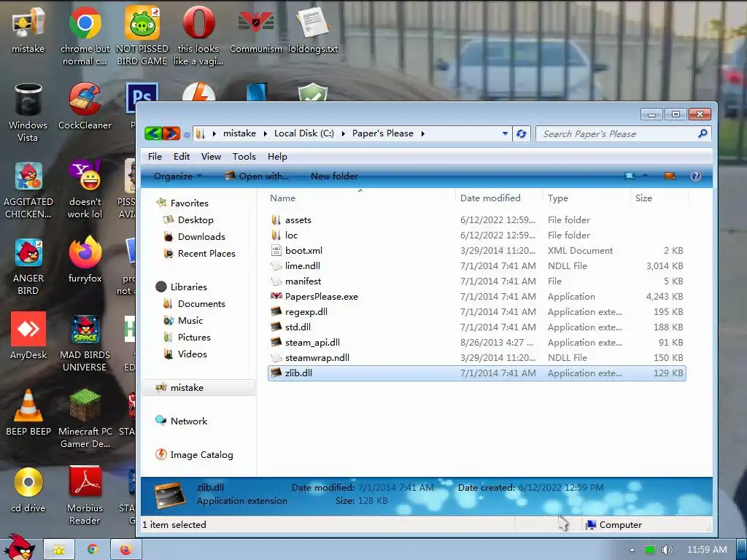The image size is (747, 560).
Task: Select the boot.xml file icon
Action: 276,251
